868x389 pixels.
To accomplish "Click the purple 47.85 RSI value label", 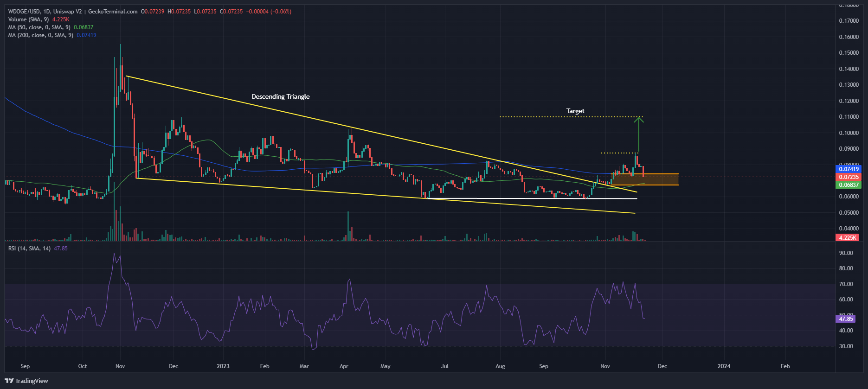I will tap(846, 319).
